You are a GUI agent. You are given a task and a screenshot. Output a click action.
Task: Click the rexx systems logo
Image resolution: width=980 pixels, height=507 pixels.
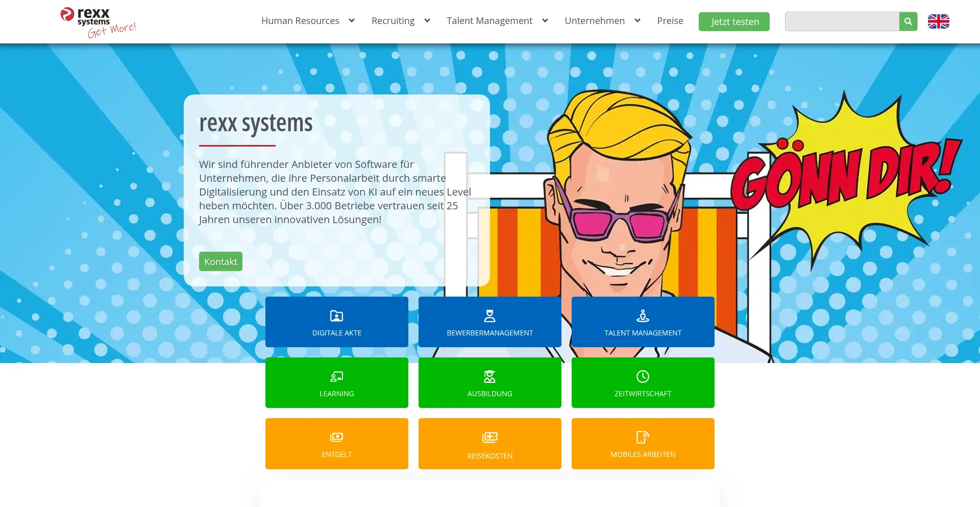tap(98, 22)
